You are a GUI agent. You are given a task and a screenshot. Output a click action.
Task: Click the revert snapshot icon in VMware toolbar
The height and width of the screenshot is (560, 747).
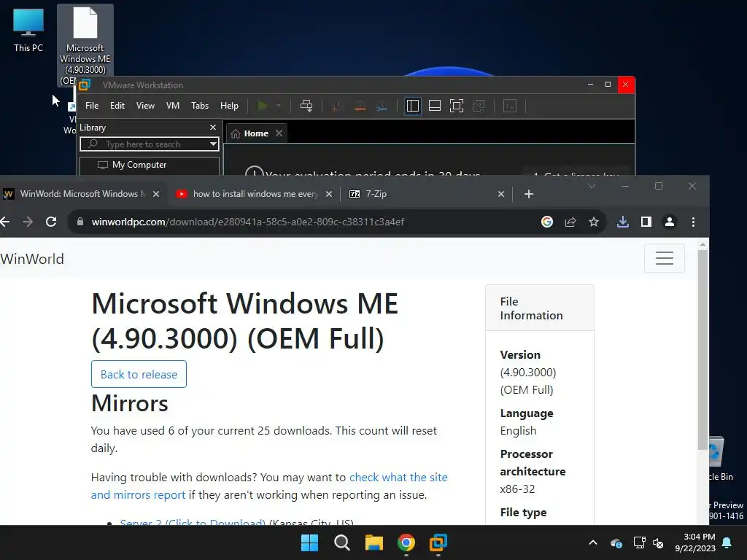pyautogui.click(x=360, y=106)
